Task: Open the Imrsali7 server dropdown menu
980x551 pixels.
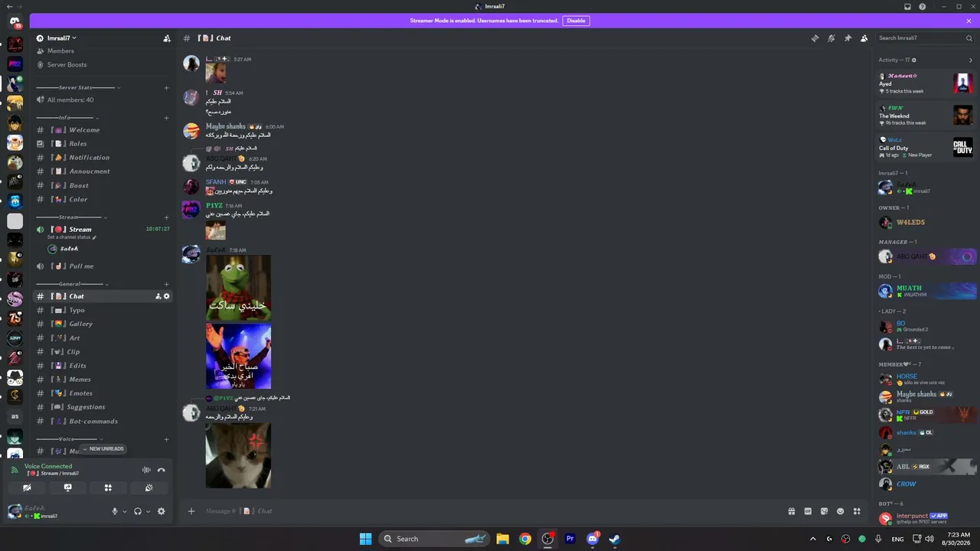Action: tap(62, 38)
